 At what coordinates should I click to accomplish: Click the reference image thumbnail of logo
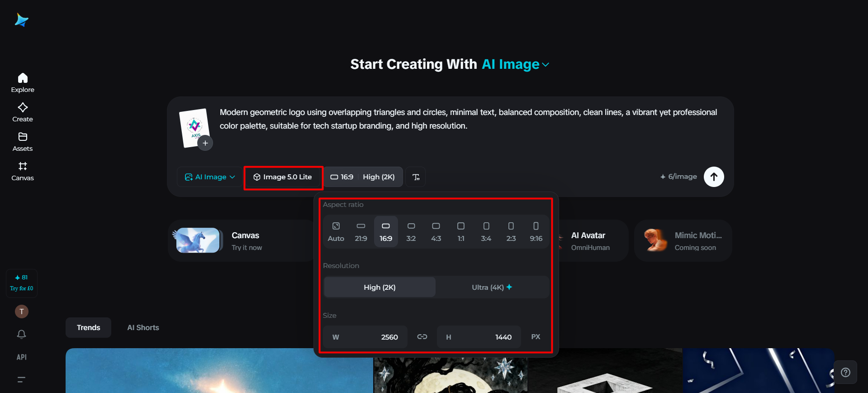[x=194, y=128]
